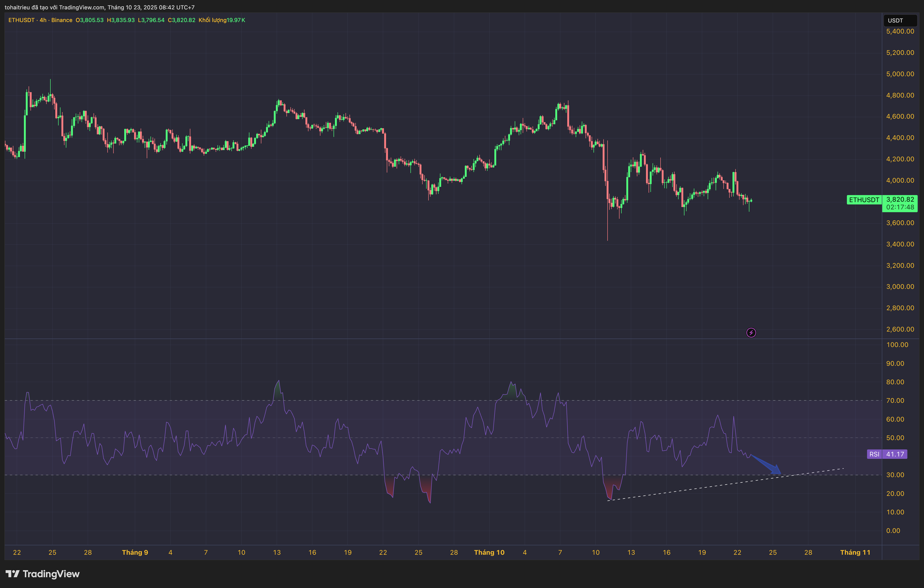Click the countdown timer 02:17:48
Image resolution: width=924 pixels, height=588 pixels.
[x=900, y=207]
